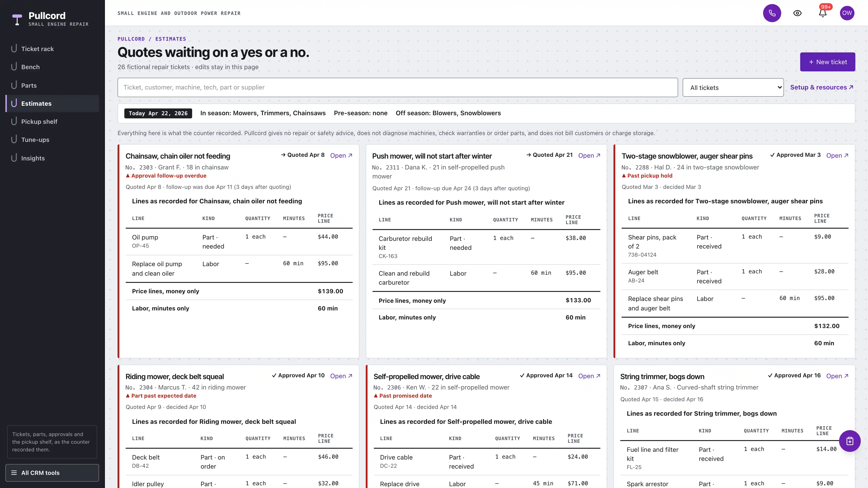Open the OW user avatar

847,13
